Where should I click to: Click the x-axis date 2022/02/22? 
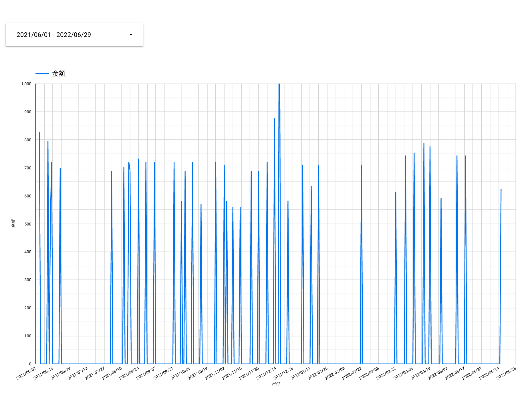(352, 373)
